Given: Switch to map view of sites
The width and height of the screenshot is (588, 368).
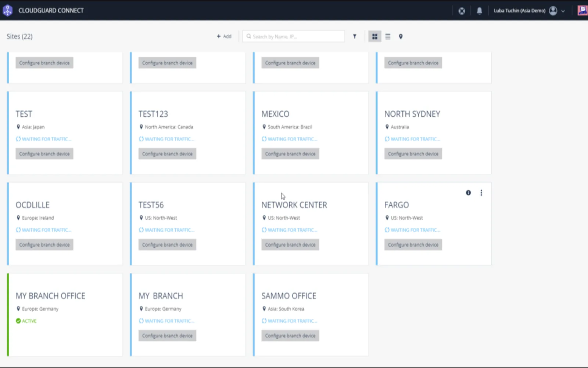Looking at the screenshot, I should click(401, 36).
